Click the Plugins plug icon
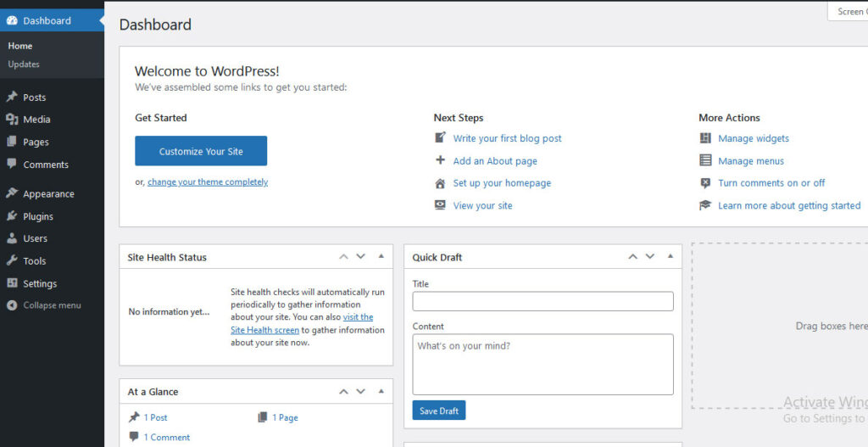Screen dimensions: 868x447 pos(12,216)
